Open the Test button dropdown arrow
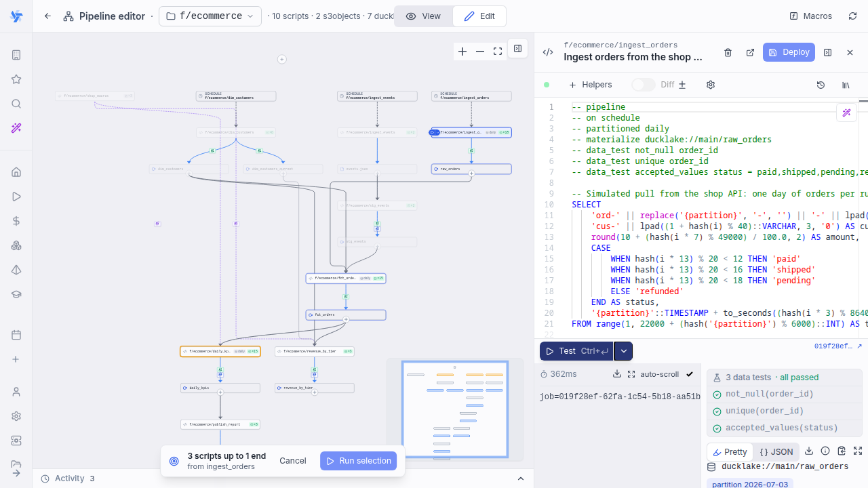This screenshot has height=488, width=868. coord(624,351)
